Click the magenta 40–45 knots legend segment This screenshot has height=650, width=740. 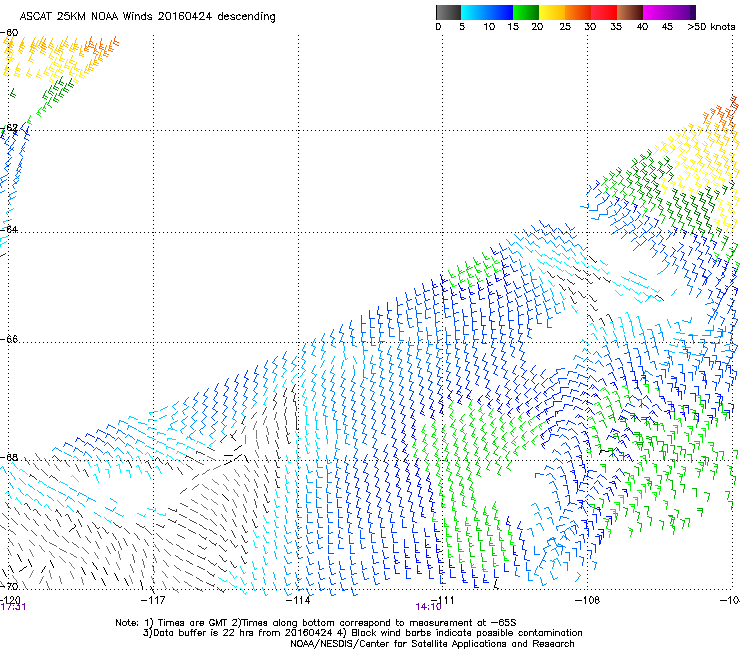click(656, 12)
